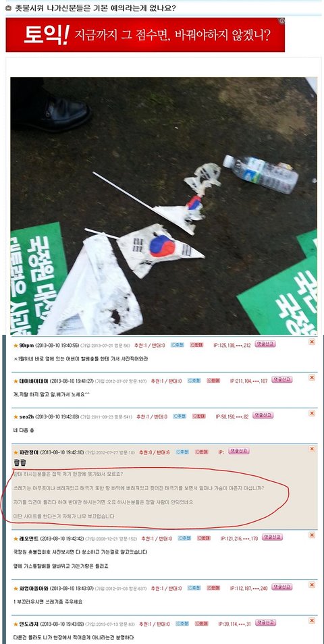
Task: Report 90rpm's comment via 댓글신고
Action: 265,344
